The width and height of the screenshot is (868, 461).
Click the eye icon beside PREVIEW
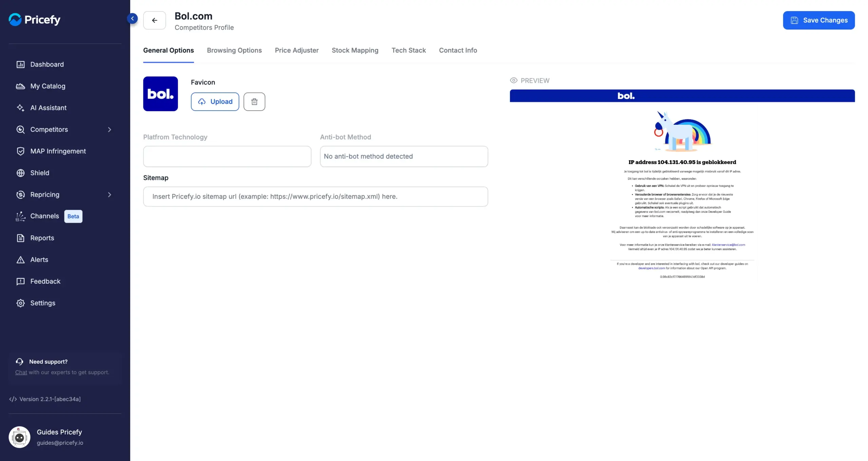(514, 81)
